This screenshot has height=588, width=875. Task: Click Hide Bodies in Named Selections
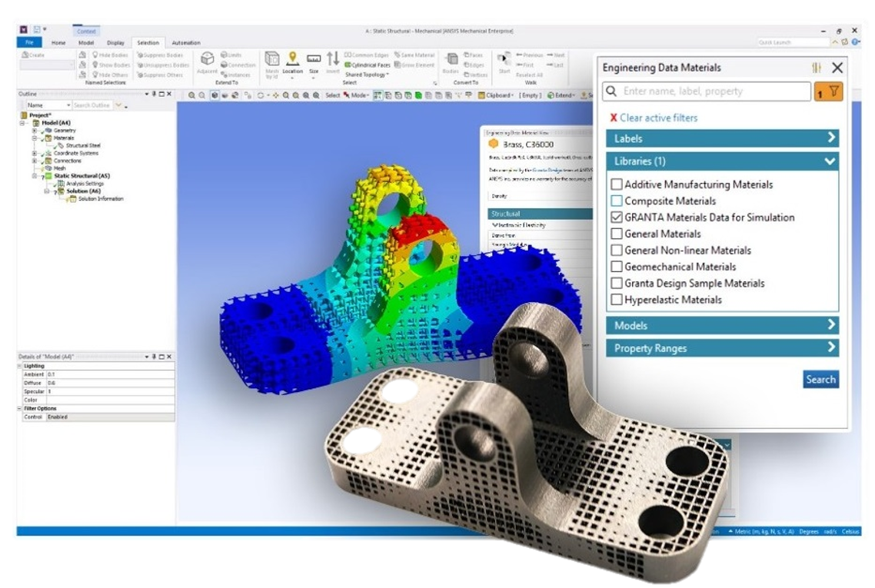(x=110, y=55)
